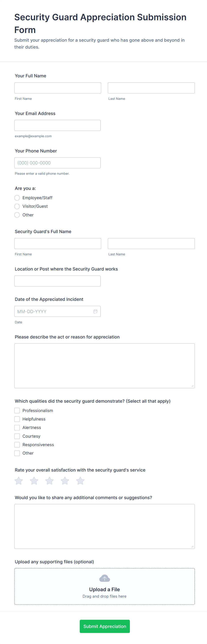Click the Upload a File text
This screenshot has height=644, width=207.
coord(104,589)
